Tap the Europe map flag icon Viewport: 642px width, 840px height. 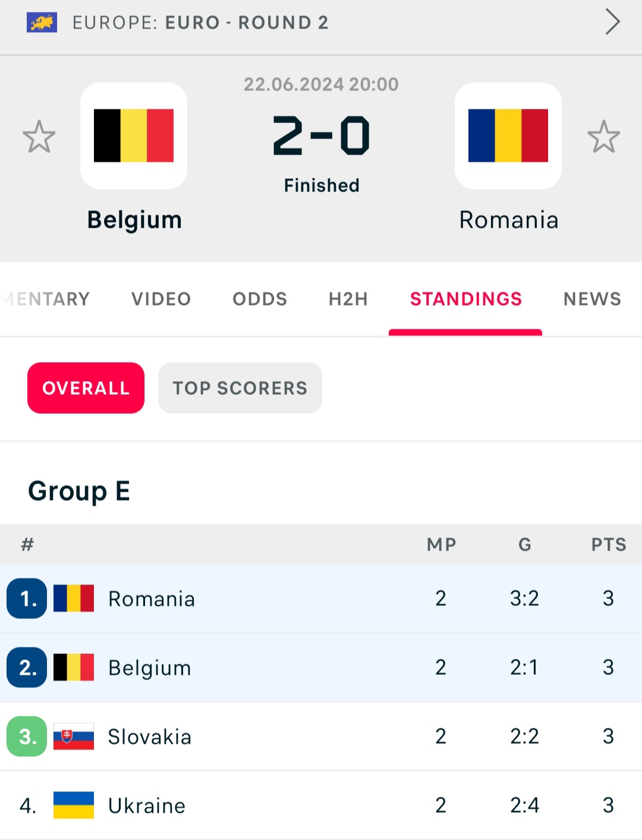tap(42, 23)
